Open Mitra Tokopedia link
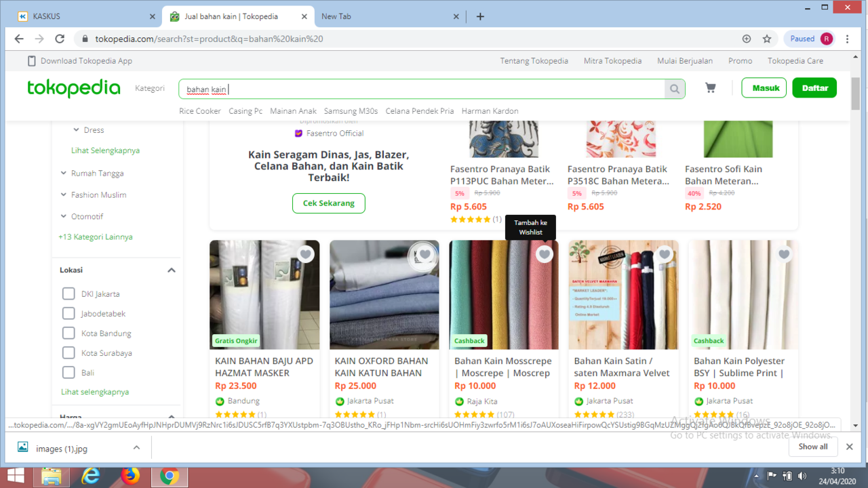 coord(612,60)
